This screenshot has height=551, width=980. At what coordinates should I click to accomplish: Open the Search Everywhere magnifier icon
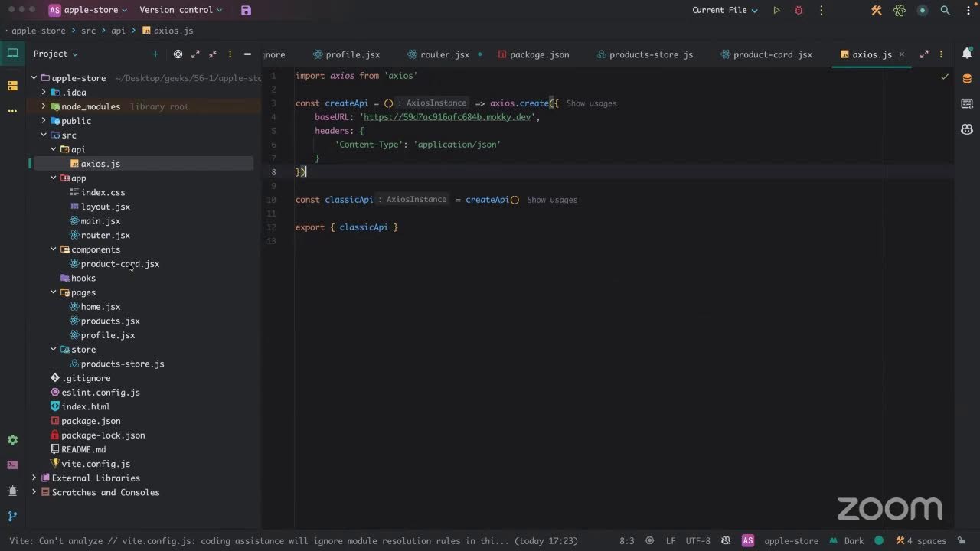945,10
